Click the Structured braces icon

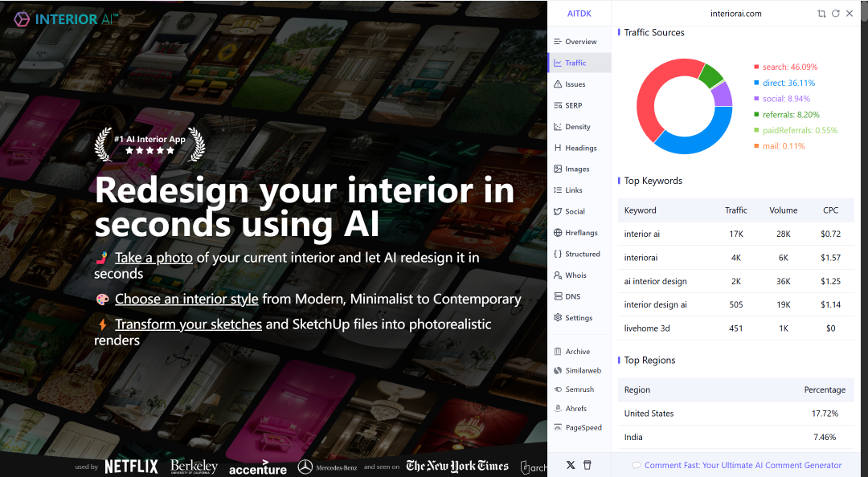(x=558, y=254)
